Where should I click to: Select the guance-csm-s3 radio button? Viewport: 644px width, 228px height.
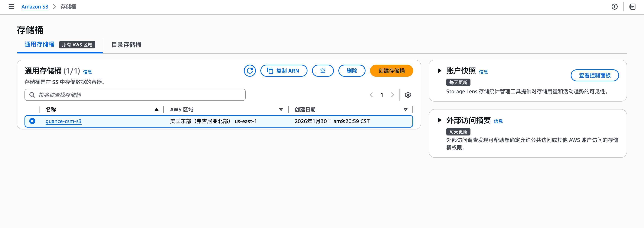(32, 121)
